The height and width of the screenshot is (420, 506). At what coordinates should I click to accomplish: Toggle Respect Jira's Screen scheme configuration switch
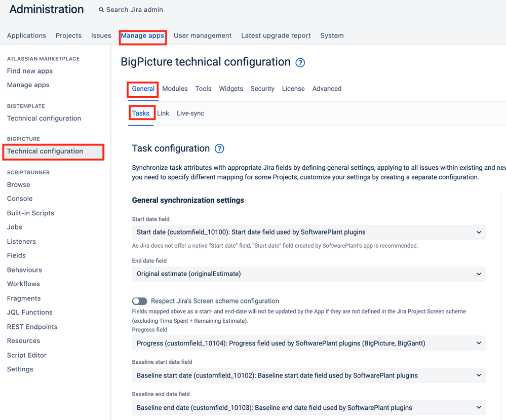[x=139, y=301]
